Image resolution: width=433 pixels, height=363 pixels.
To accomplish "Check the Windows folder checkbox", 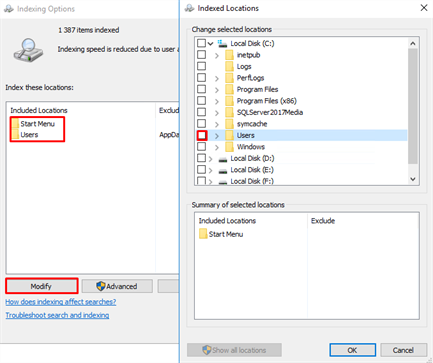I will 201,146.
